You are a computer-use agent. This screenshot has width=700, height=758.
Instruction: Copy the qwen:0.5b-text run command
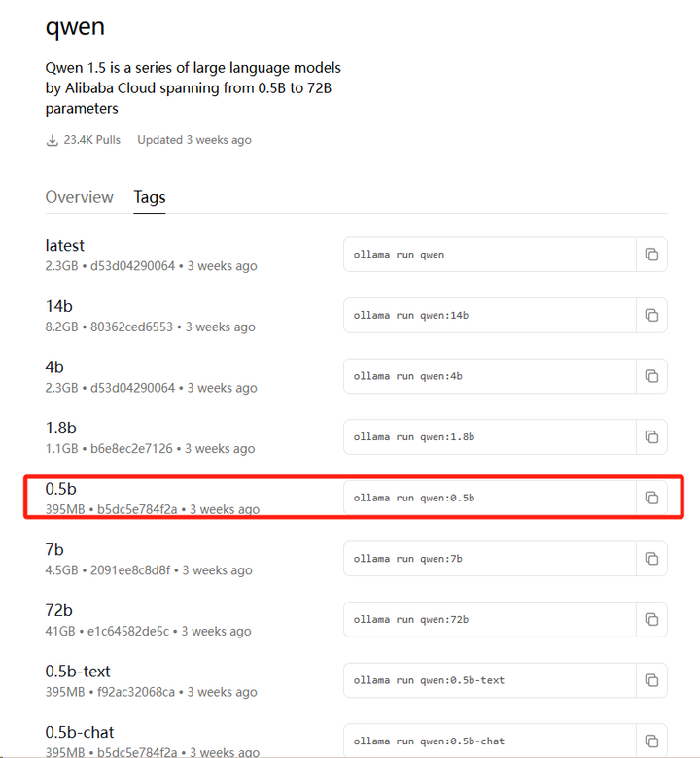pos(651,680)
